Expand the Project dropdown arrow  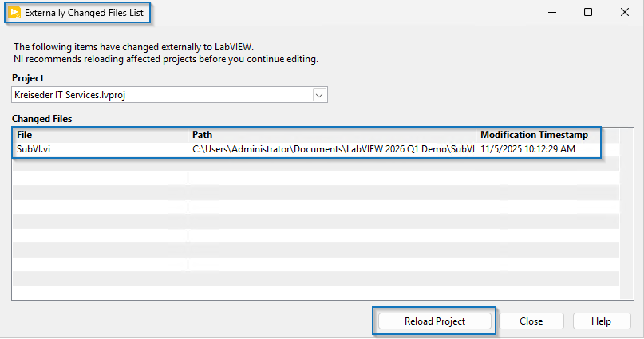point(319,95)
